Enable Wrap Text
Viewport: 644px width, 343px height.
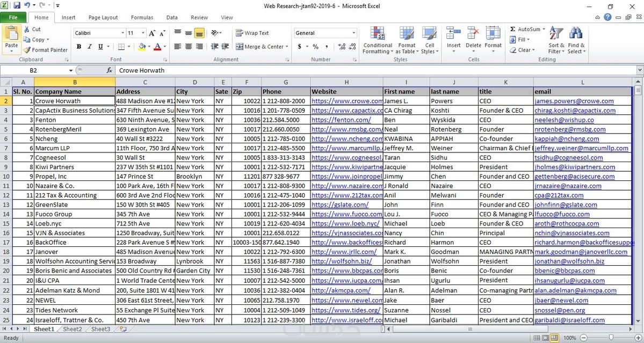(252, 33)
